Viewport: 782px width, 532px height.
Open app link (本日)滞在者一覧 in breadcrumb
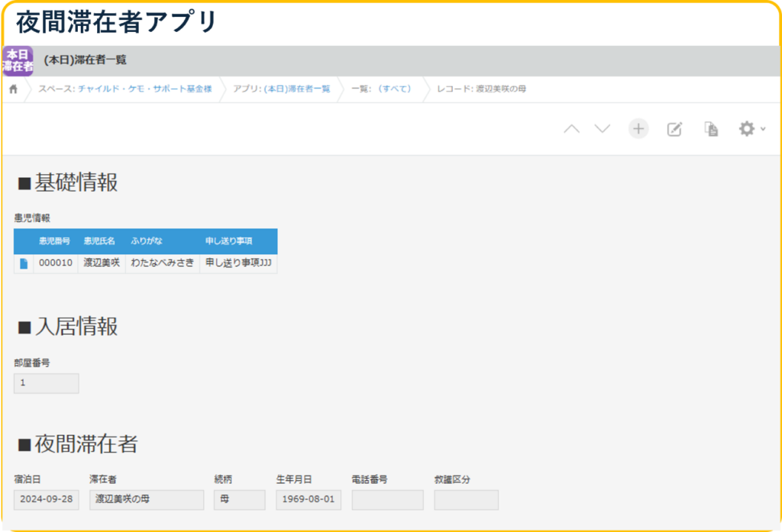pyautogui.click(x=297, y=89)
